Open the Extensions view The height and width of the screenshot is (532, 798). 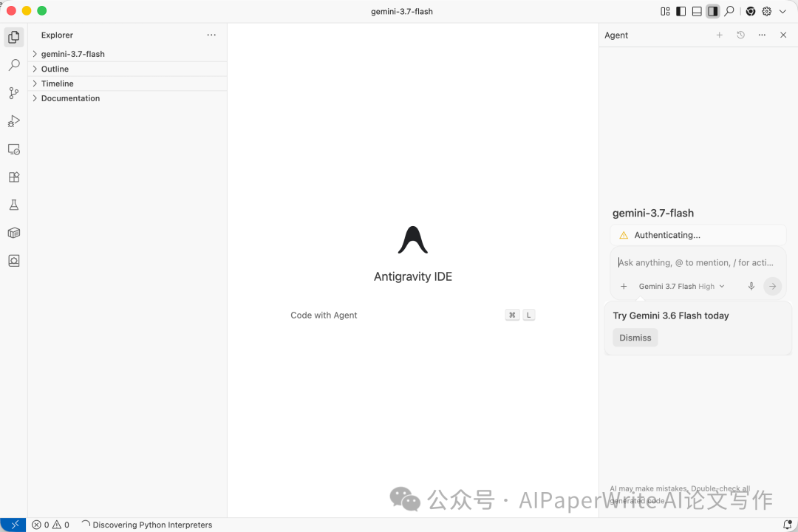14,177
